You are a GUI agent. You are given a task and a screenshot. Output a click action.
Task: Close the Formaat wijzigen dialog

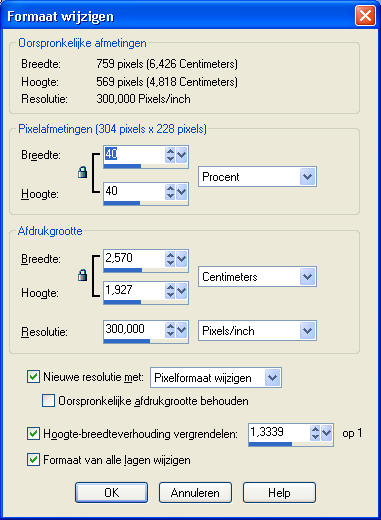tap(365, 16)
